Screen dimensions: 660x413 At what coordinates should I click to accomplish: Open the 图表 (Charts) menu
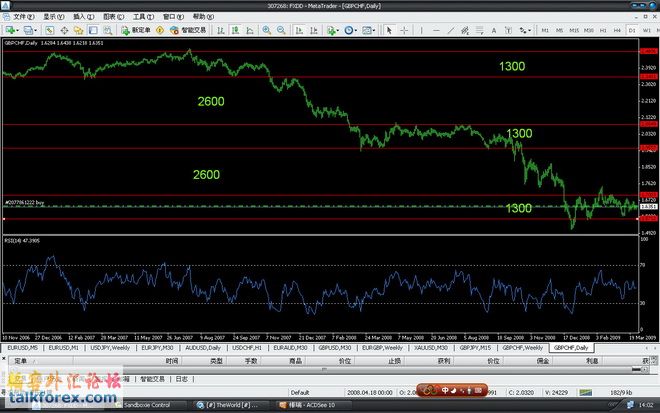pos(108,17)
